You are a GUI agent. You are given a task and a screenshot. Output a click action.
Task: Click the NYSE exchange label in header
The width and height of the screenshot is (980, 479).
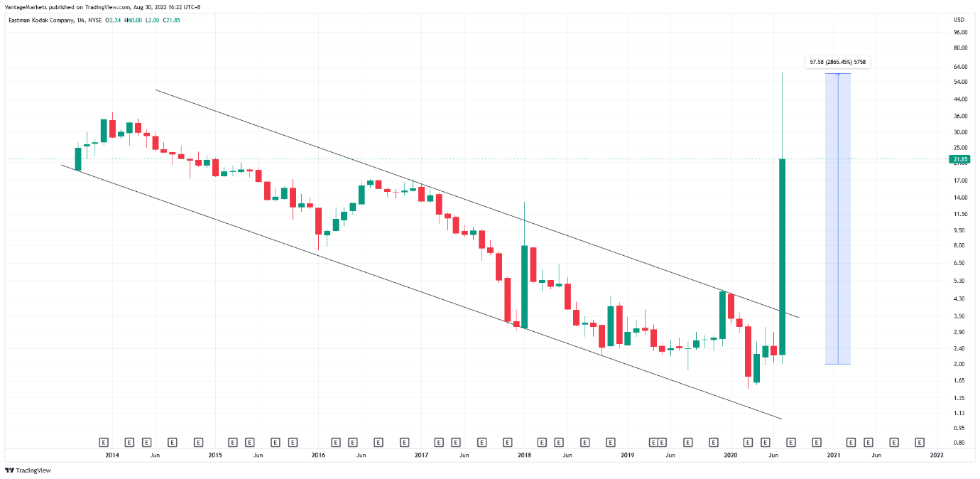(96, 19)
